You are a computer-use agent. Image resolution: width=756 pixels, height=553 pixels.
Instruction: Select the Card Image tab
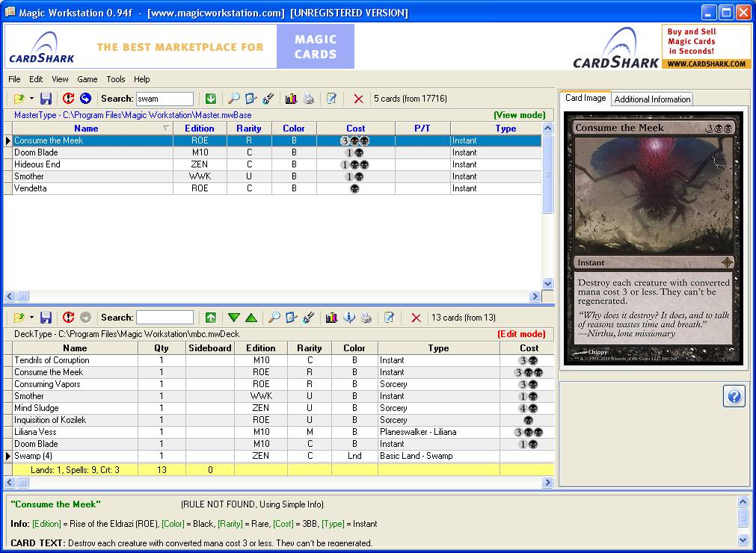point(586,98)
